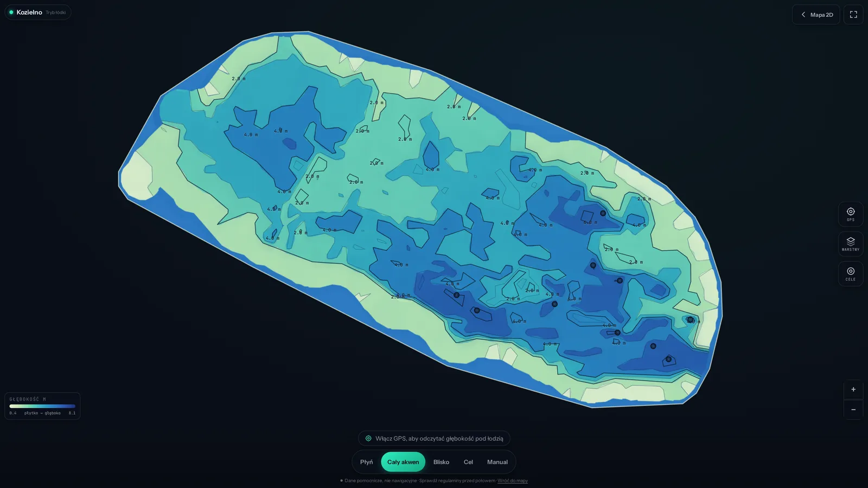Image resolution: width=868 pixels, height=488 pixels.
Task: Zoom out with the minus button
Action: click(x=853, y=409)
